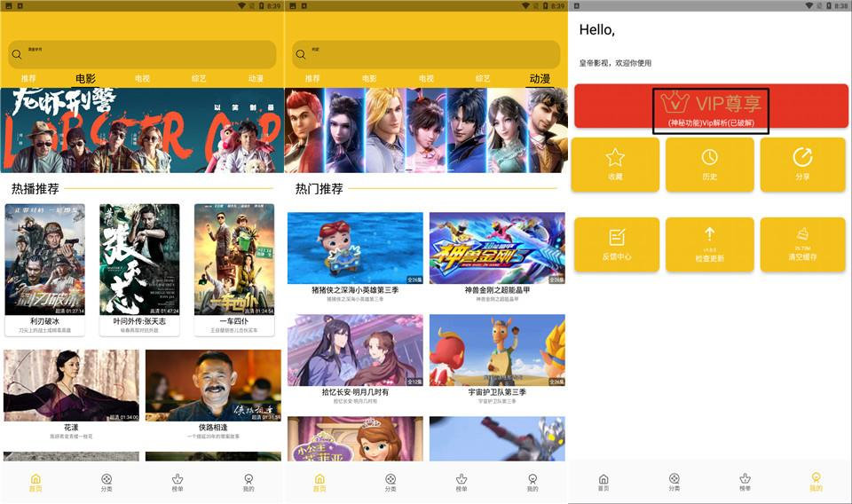Viewport: 852px width, 504px height.
Task: Open 叶问外传:张天志 movie poster
Action: click(139, 259)
